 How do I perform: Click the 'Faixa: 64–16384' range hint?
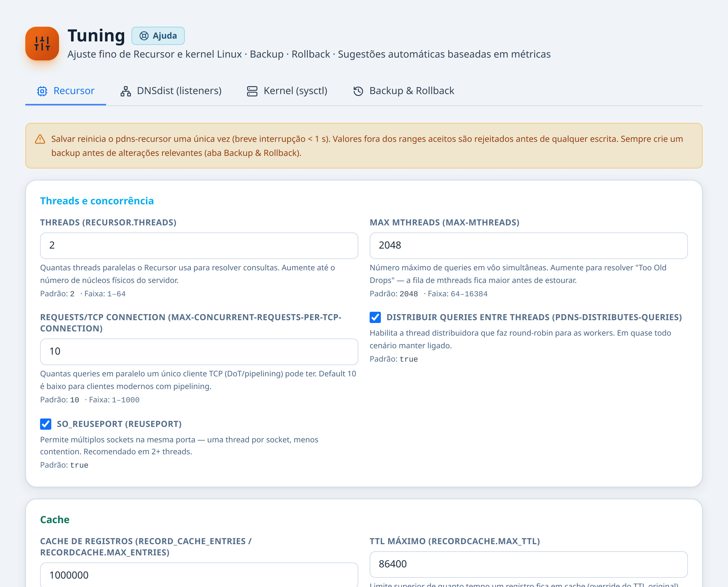[x=458, y=294]
